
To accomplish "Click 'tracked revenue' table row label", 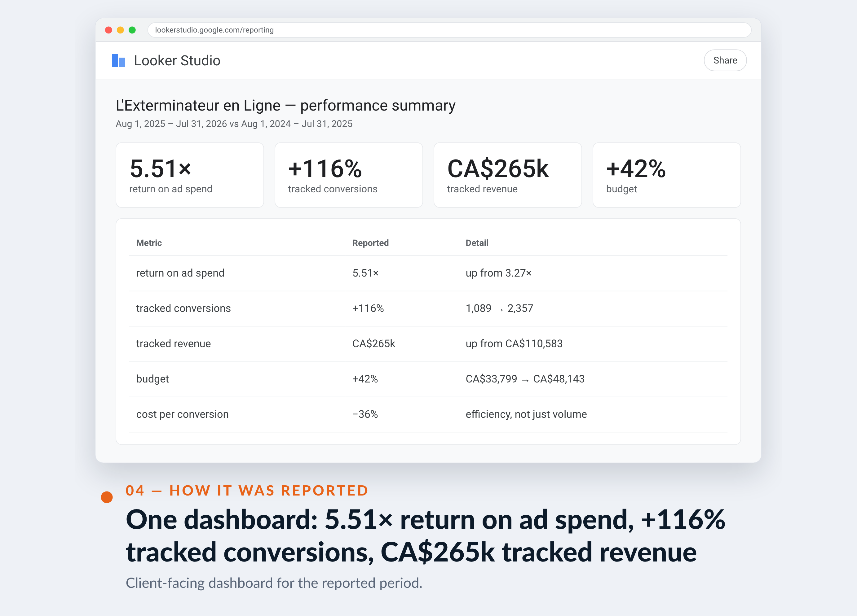I will pos(174,344).
